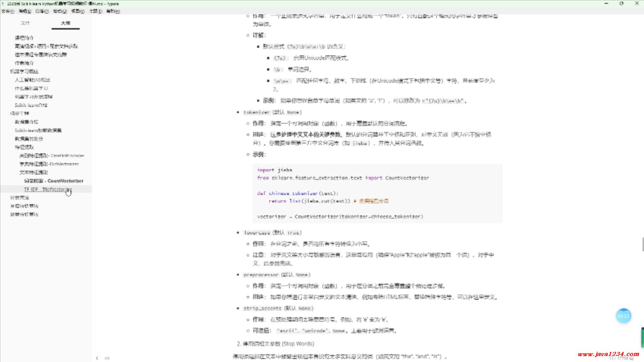Click the green widget at right edge

tap(642, 337)
